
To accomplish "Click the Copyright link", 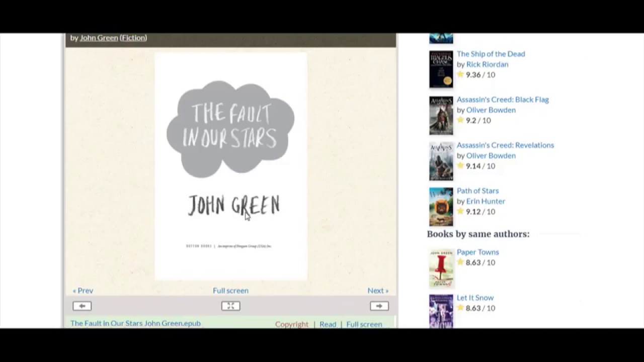I will click(292, 324).
